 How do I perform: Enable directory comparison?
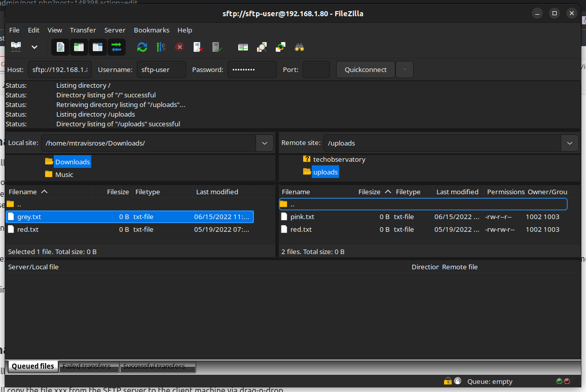pyautogui.click(x=243, y=47)
